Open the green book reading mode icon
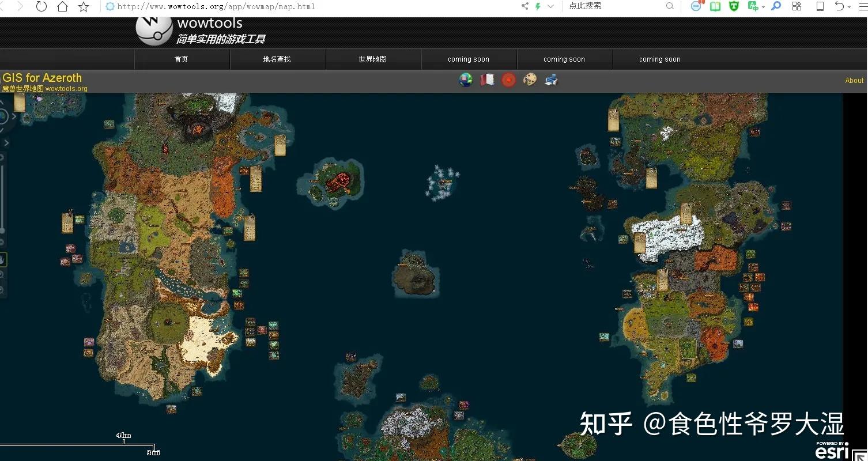 click(x=715, y=6)
